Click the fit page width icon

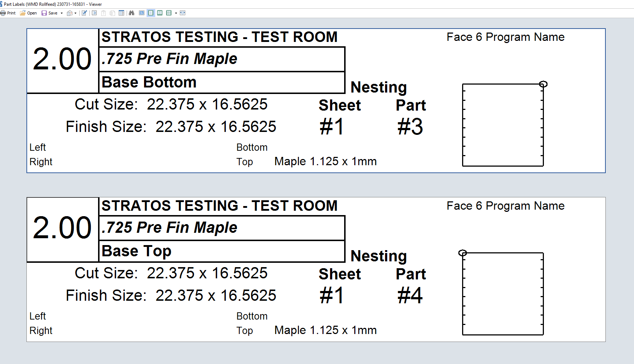coord(183,13)
